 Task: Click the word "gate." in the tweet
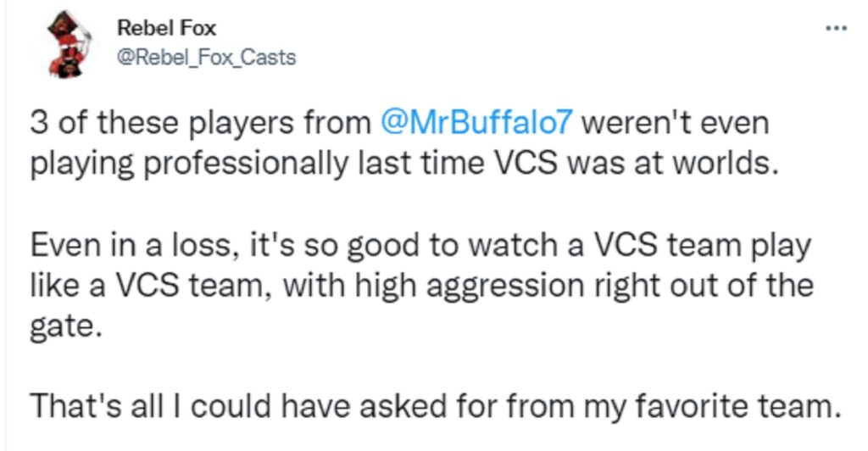pos(66,324)
